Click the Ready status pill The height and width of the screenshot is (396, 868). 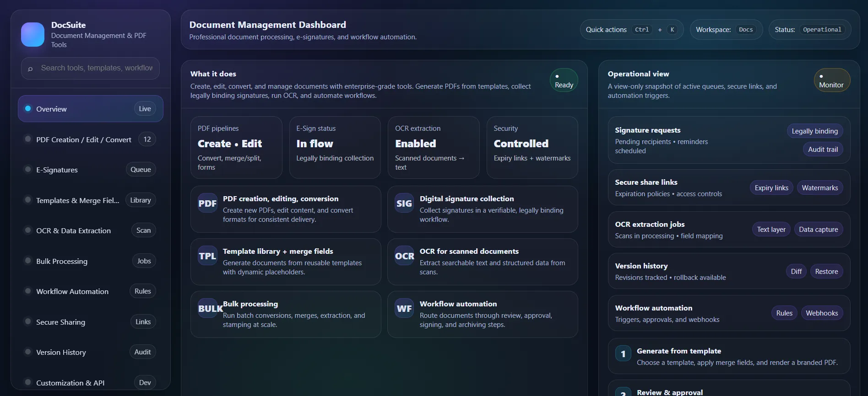tap(564, 80)
